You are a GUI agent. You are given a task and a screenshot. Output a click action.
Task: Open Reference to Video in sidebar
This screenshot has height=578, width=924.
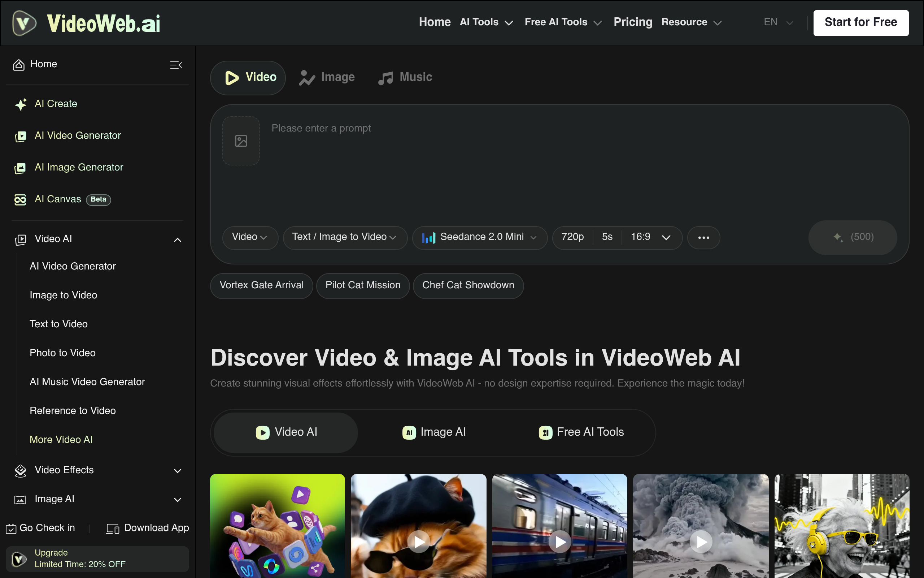click(73, 411)
